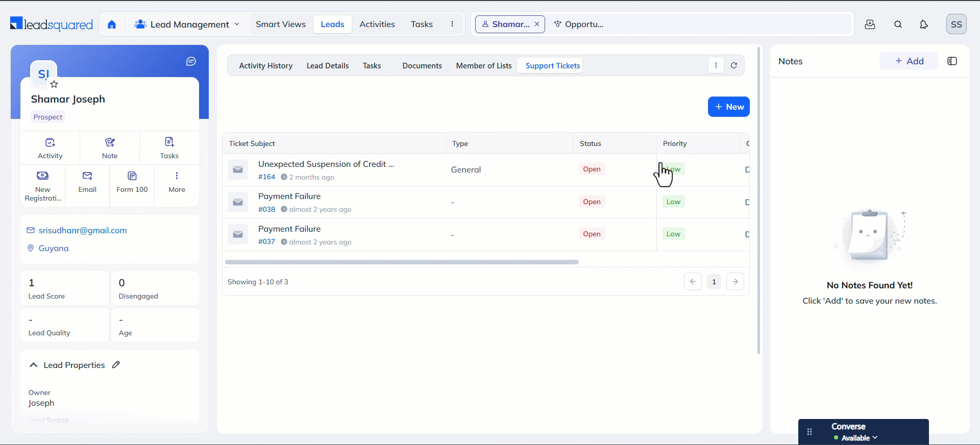Edit Lead Properties with pencil icon
The image size is (980, 445).
(x=116, y=364)
